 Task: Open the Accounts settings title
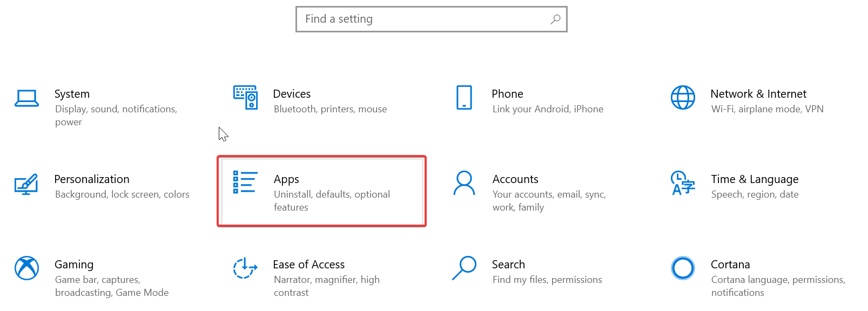pos(515,179)
